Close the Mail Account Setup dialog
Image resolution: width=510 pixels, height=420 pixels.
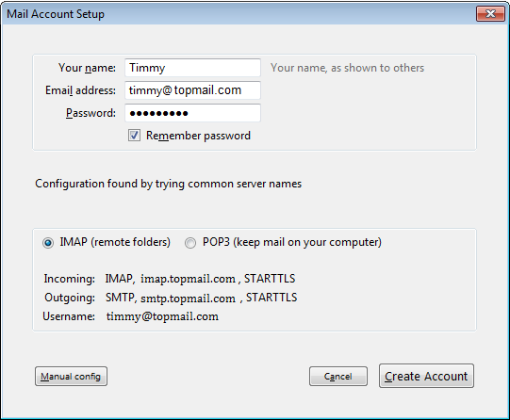tap(490, 13)
